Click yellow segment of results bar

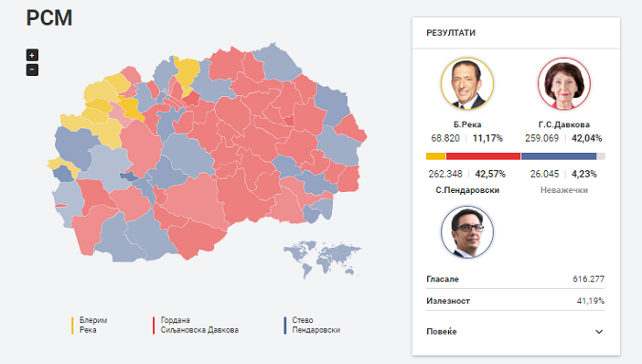[435, 156]
